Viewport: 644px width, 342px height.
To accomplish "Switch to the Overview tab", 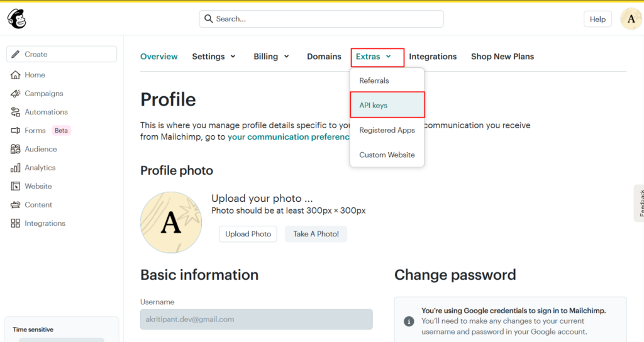I will coord(159,57).
